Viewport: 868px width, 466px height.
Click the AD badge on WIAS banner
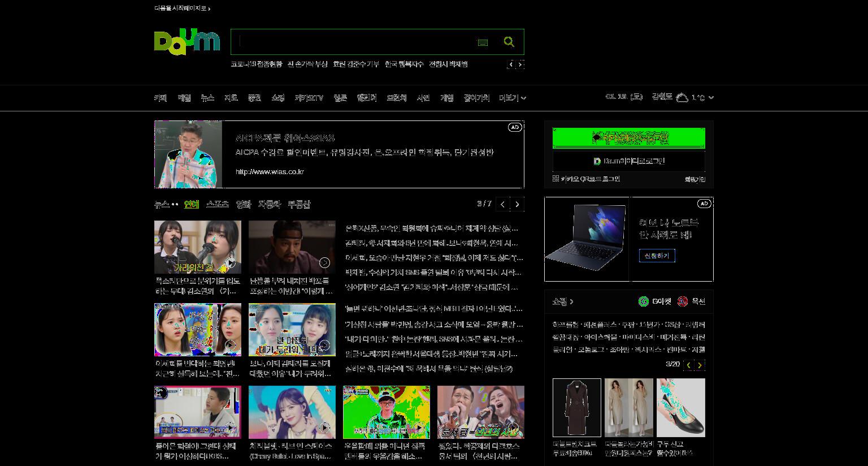[515, 127]
